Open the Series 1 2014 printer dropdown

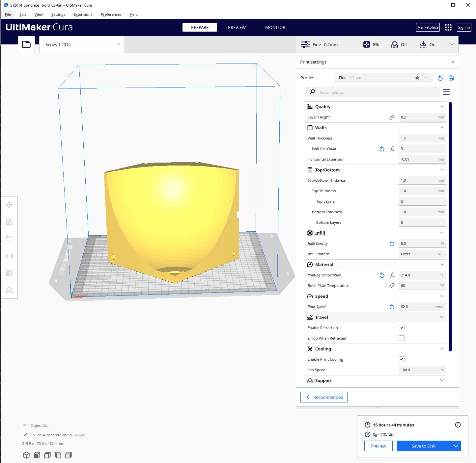click(82, 44)
